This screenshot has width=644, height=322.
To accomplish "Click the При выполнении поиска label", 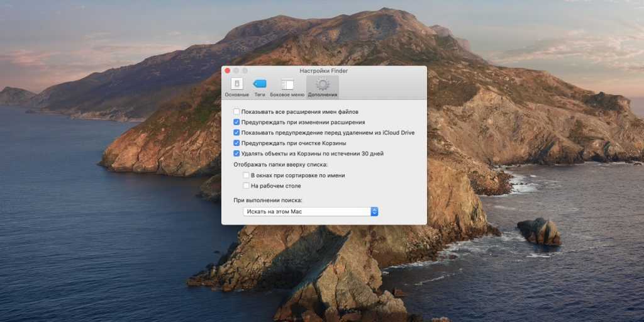I will tap(268, 201).
